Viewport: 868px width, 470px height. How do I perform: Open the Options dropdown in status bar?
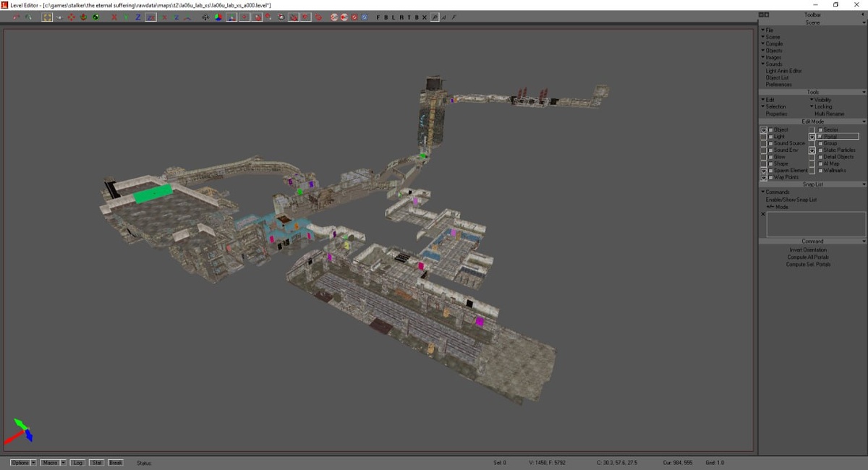23,463
